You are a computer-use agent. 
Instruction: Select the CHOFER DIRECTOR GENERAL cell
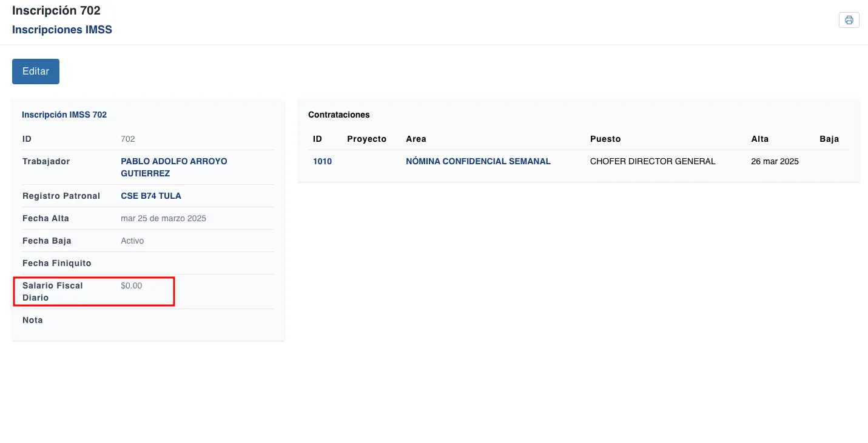point(653,161)
